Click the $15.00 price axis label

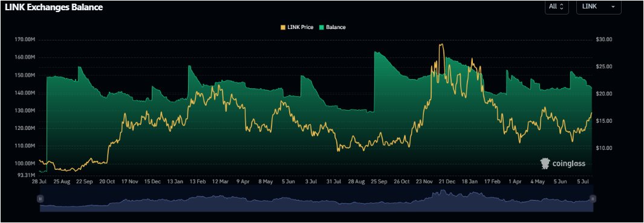coord(603,121)
